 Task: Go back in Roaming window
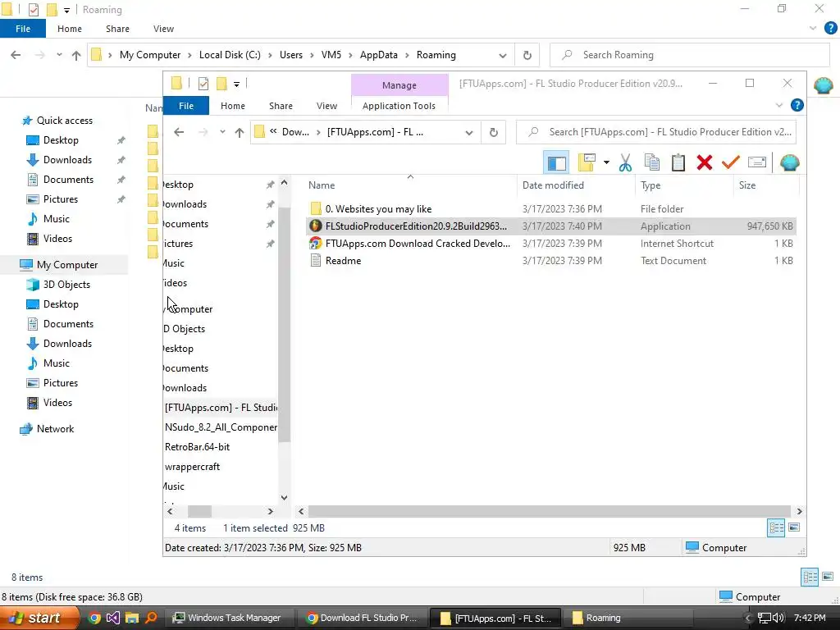click(16, 55)
